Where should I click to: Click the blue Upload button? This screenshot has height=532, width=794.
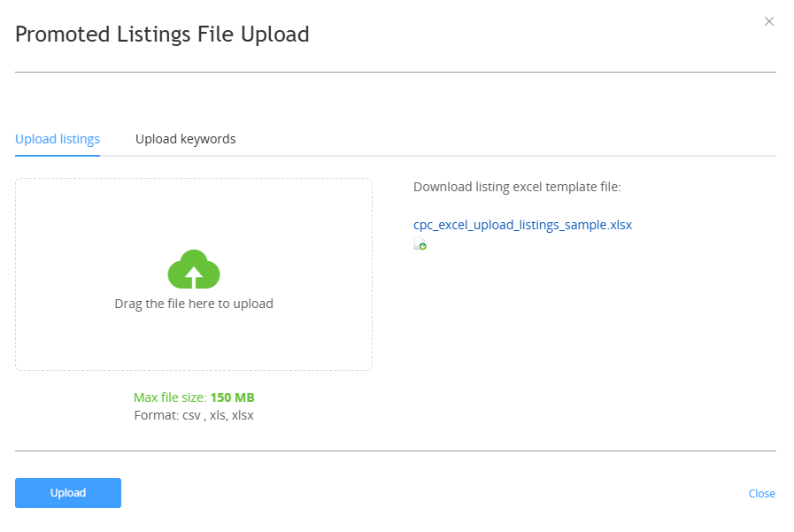[x=68, y=492]
